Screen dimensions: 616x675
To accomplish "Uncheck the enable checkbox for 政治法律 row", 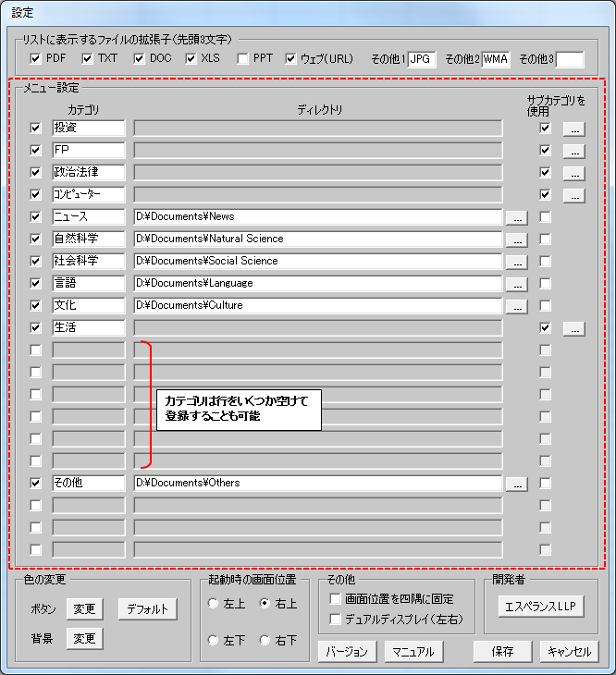I will point(36,172).
